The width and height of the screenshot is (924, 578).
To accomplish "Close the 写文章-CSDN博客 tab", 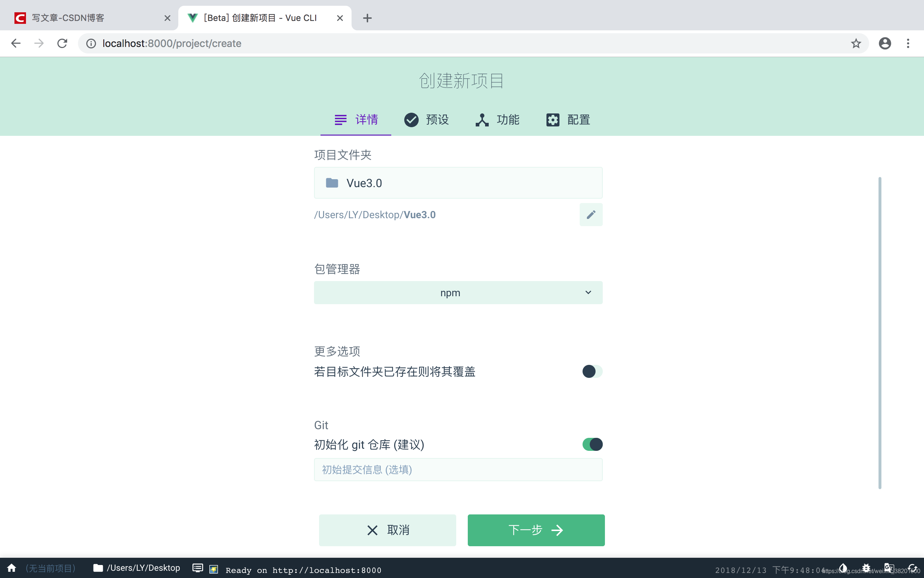I will (x=167, y=18).
